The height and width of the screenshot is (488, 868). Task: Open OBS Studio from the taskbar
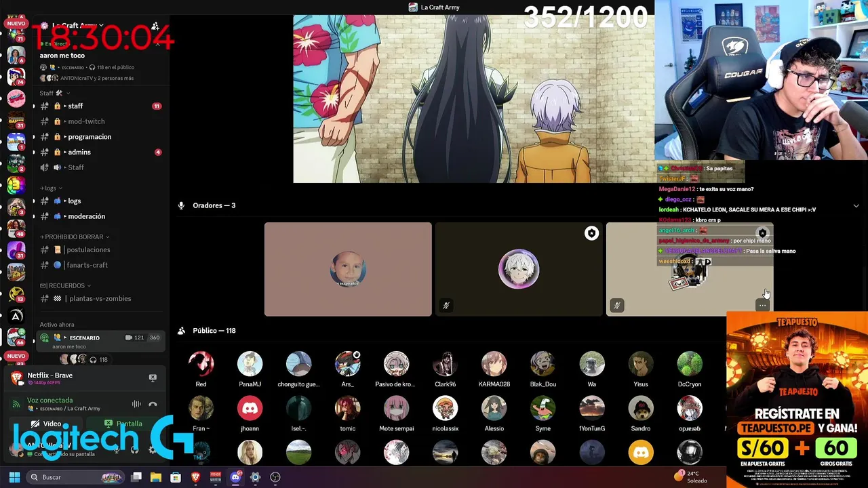coord(275,477)
